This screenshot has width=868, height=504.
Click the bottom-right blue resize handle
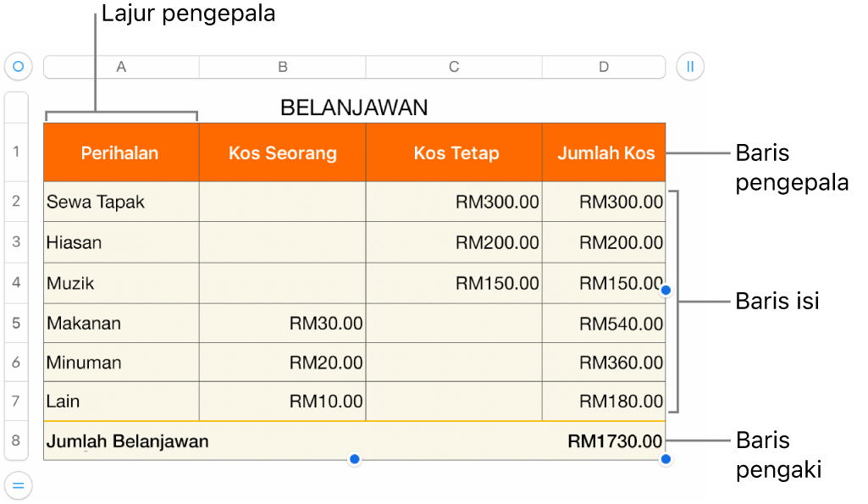(x=666, y=459)
